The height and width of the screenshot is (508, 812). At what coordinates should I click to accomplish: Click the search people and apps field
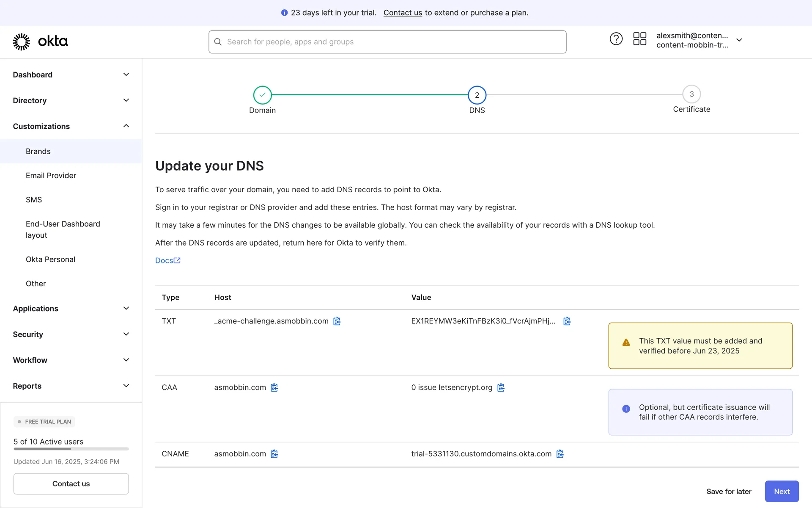click(387, 42)
